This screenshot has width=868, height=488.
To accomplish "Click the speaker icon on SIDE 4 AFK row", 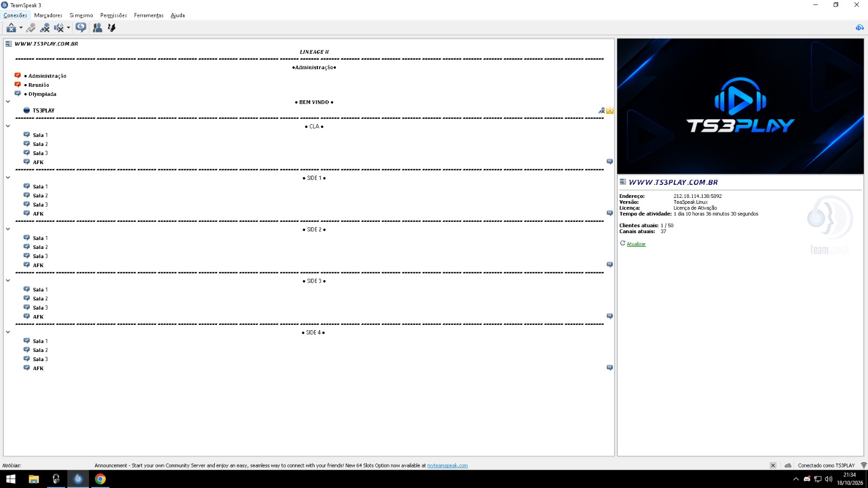I will pyautogui.click(x=610, y=368).
